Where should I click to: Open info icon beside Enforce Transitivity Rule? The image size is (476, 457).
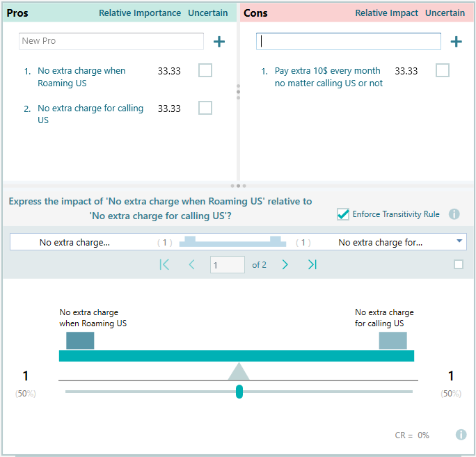[x=454, y=214]
